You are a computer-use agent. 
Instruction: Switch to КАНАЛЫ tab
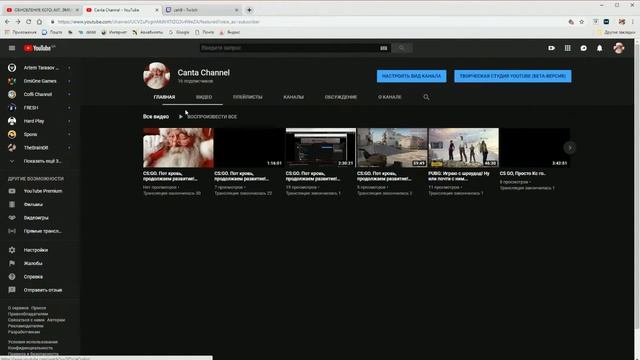[293, 97]
